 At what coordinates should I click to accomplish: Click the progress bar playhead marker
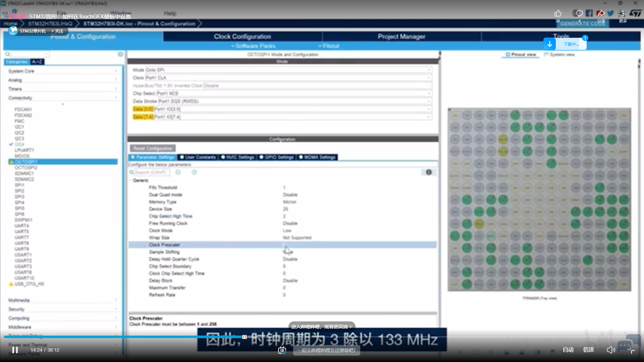pyautogui.click(x=245, y=337)
